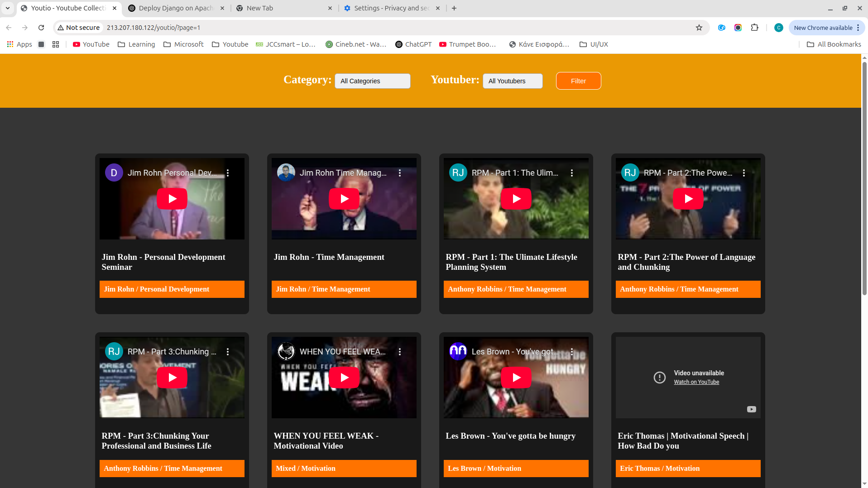Open the All Categories dropdown
The height and width of the screenshot is (488, 868).
tap(373, 81)
